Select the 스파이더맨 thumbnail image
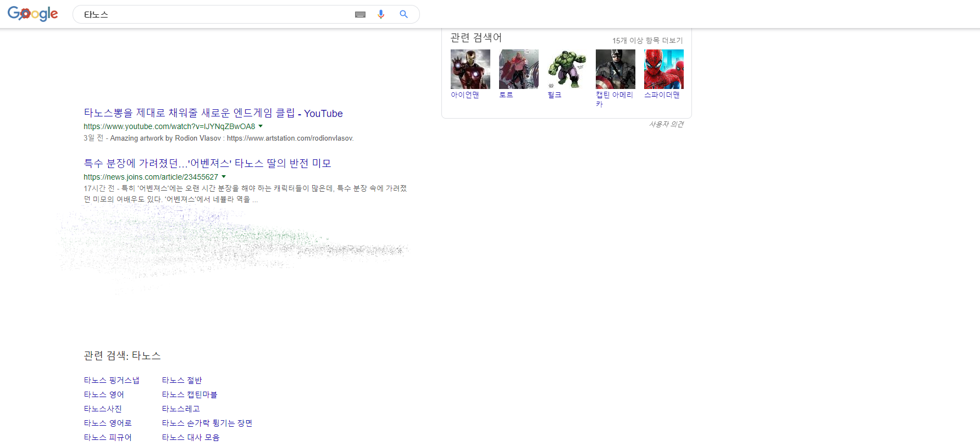 (x=664, y=69)
